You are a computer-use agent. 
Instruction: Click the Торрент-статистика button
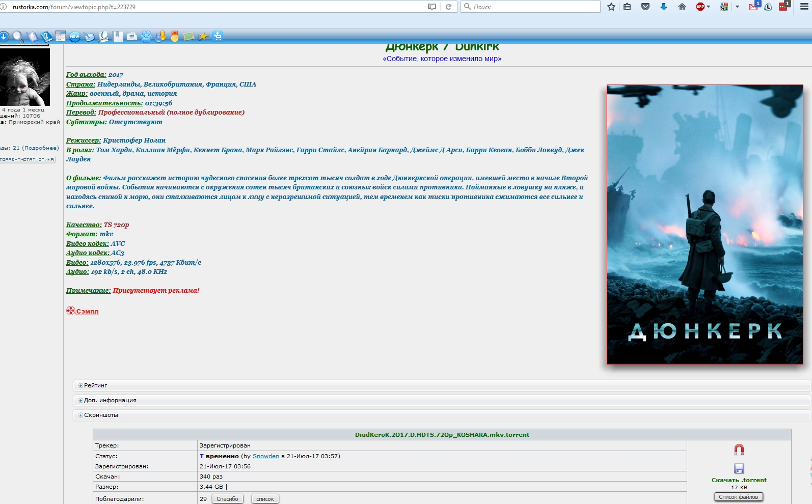pos(27,159)
